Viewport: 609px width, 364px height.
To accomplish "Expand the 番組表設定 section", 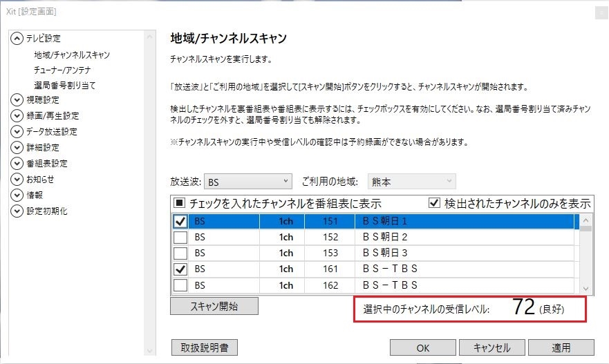I will tap(17, 164).
